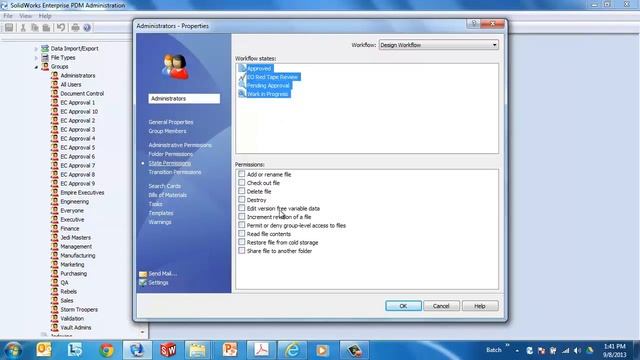Open the File menu

click(8, 16)
